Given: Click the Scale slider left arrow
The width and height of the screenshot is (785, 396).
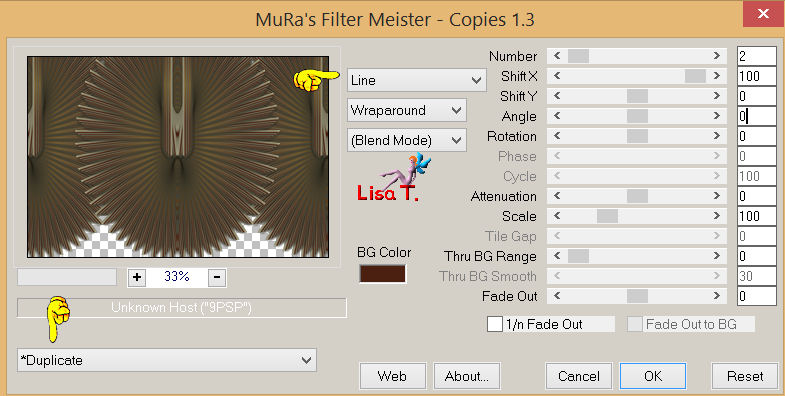Looking at the screenshot, I should tap(557, 216).
